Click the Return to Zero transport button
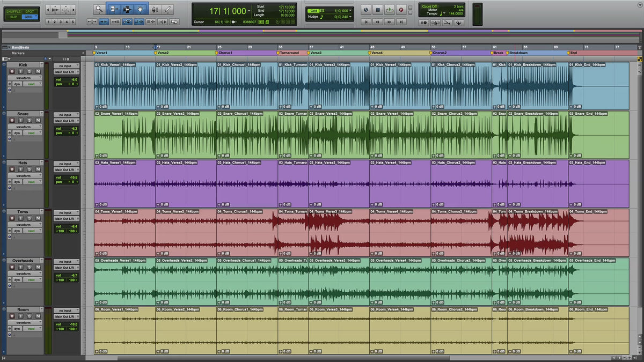 click(366, 22)
